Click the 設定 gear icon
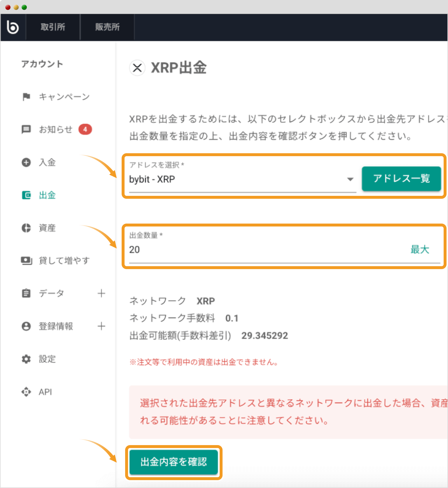448x488 pixels. (x=26, y=359)
